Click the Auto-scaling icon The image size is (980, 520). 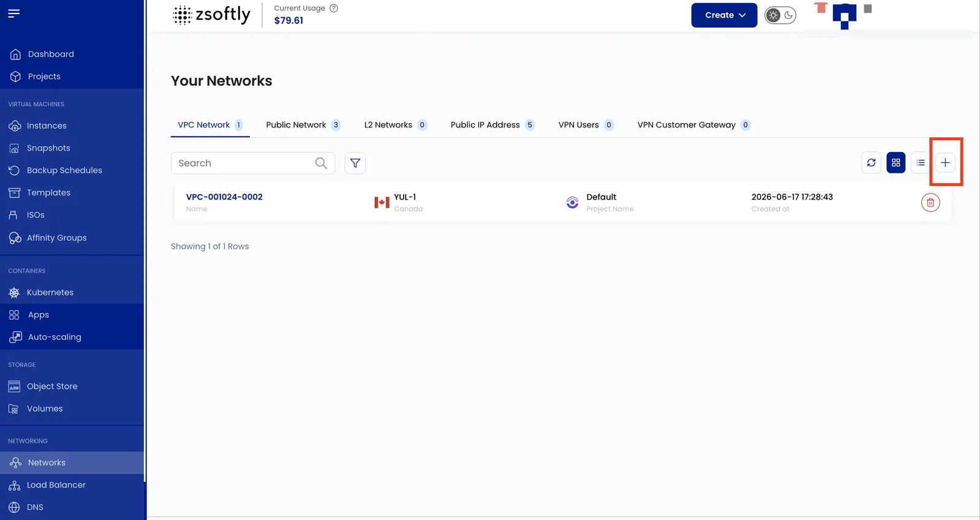coord(15,337)
